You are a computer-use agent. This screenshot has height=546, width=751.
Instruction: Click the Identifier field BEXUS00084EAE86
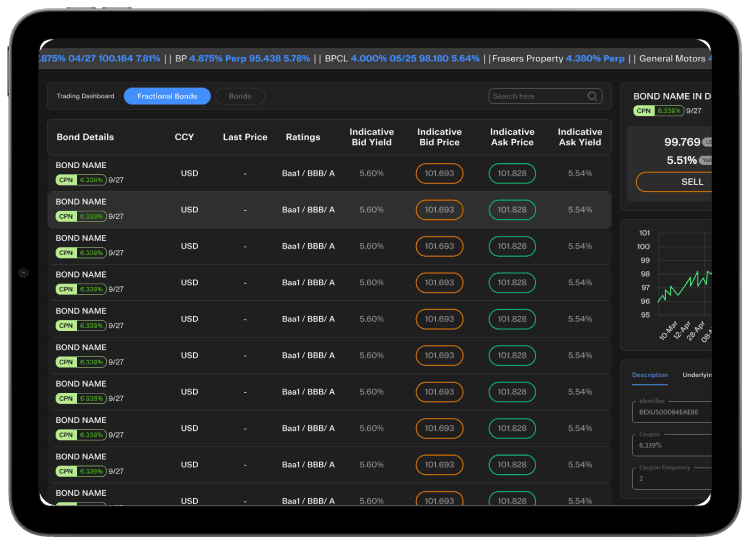tap(672, 412)
